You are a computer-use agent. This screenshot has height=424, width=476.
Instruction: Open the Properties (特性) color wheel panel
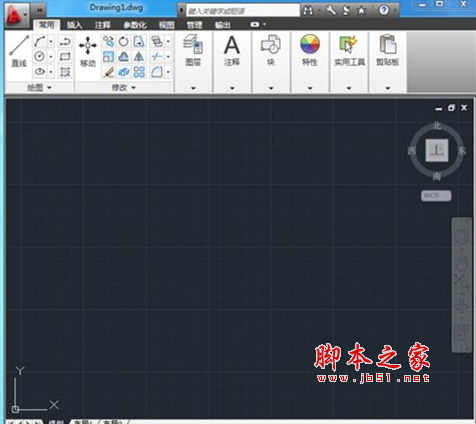[x=310, y=50]
